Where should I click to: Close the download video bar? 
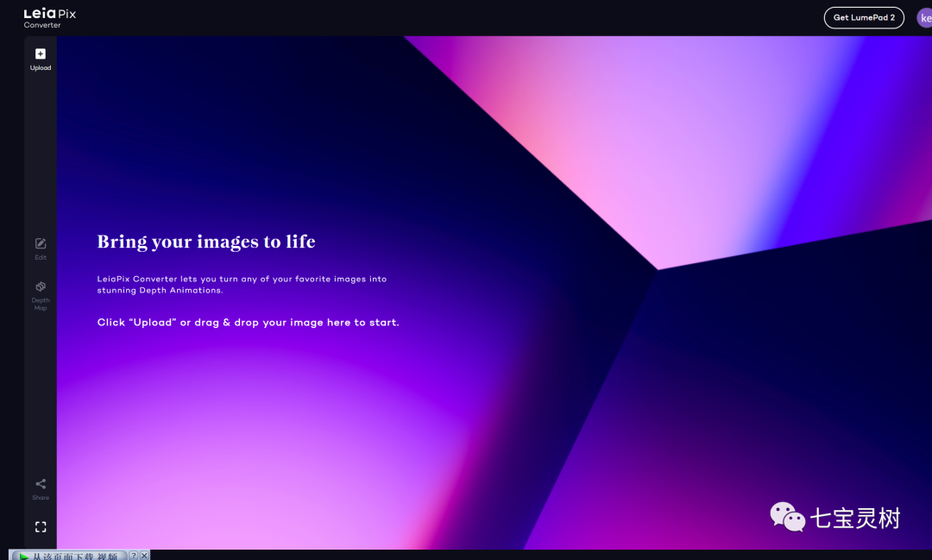coord(144,555)
